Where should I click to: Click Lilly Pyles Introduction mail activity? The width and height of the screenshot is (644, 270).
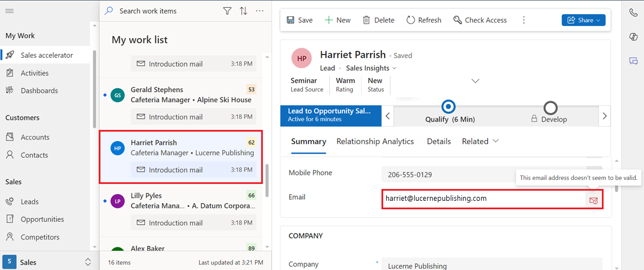[x=194, y=223]
